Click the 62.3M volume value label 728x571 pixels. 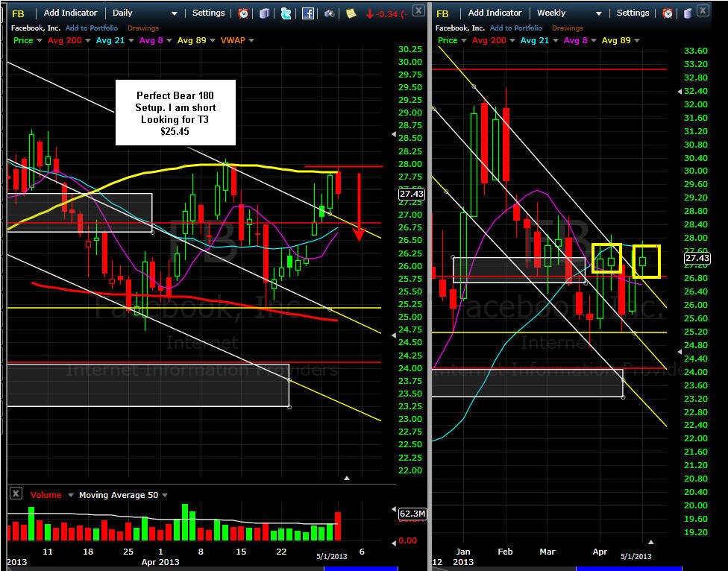pos(412,514)
